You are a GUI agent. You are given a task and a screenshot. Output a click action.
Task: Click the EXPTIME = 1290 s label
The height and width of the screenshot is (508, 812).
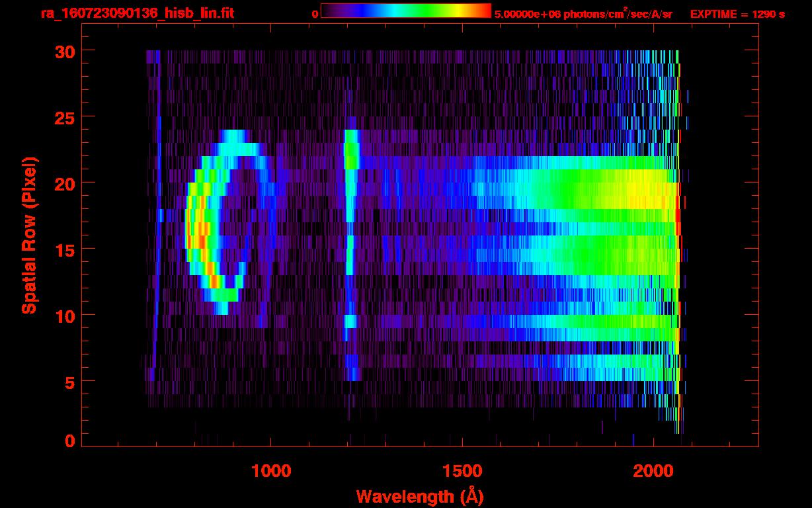pyautogui.click(x=737, y=14)
